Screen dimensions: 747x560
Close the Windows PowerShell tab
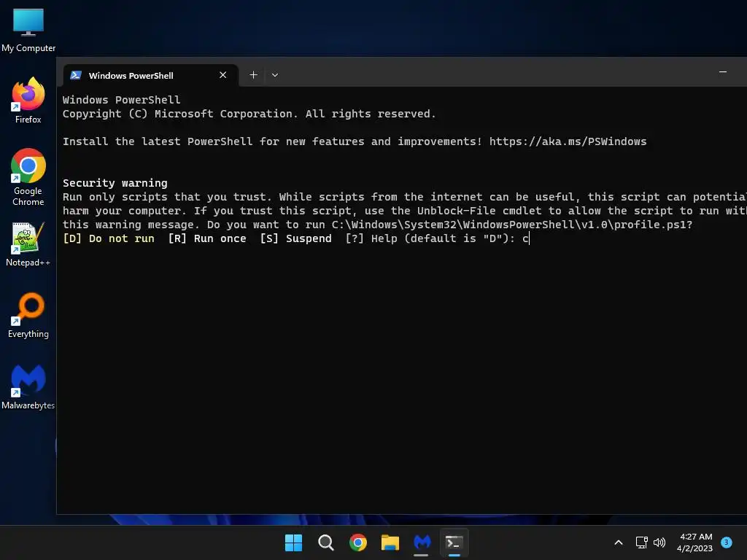tap(222, 75)
